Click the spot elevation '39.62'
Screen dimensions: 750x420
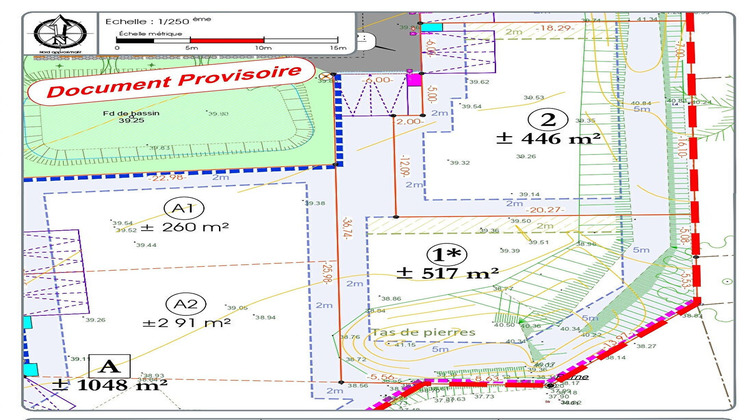(479, 82)
